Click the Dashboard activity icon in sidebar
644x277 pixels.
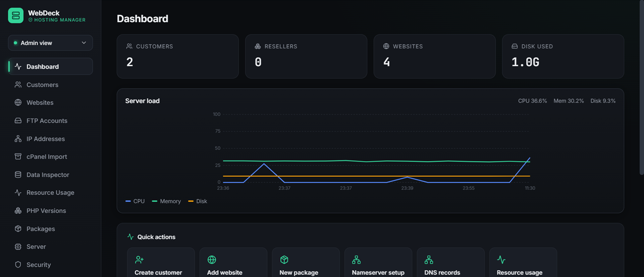(x=18, y=66)
